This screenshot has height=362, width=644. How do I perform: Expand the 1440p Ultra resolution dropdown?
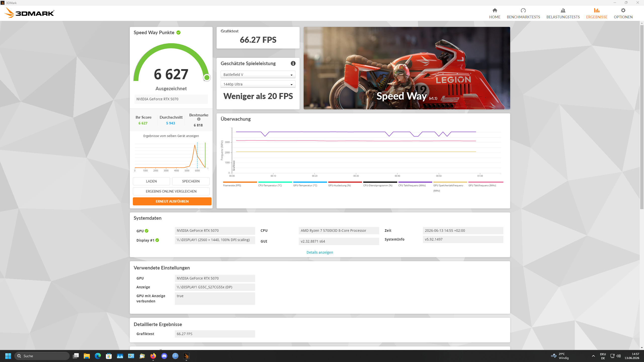click(258, 84)
